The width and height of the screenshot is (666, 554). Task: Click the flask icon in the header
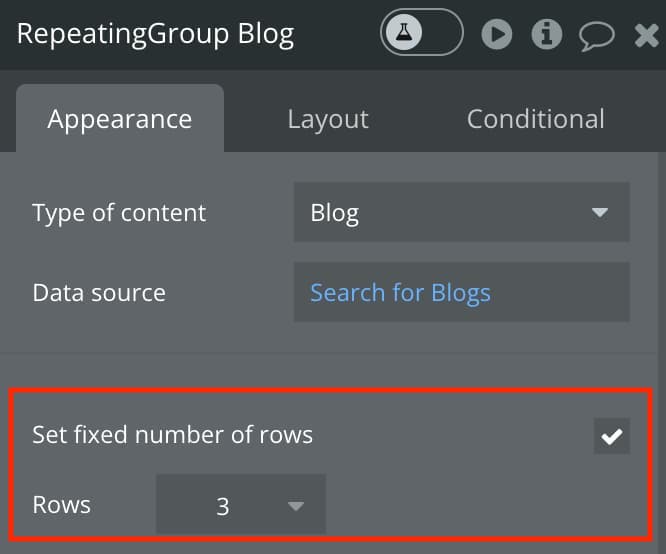click(404, 32)
